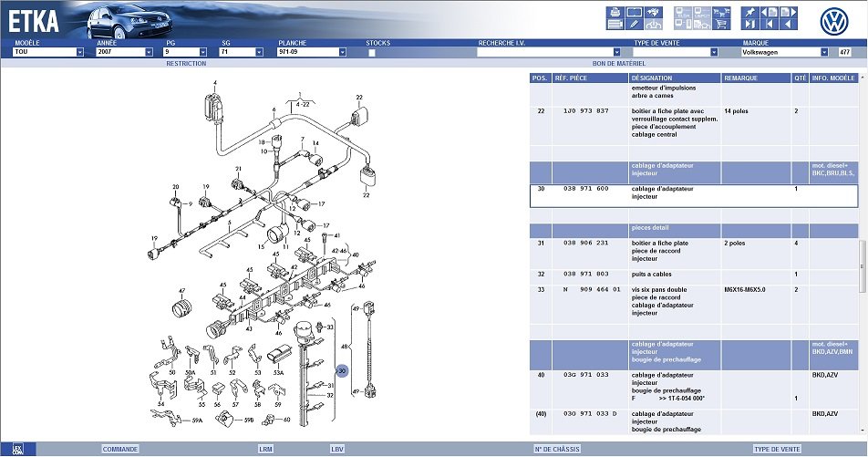Viewport: 868px width, 457px height.
Task: Select part number 1J0 973 837
Action: tap(585, 111)
